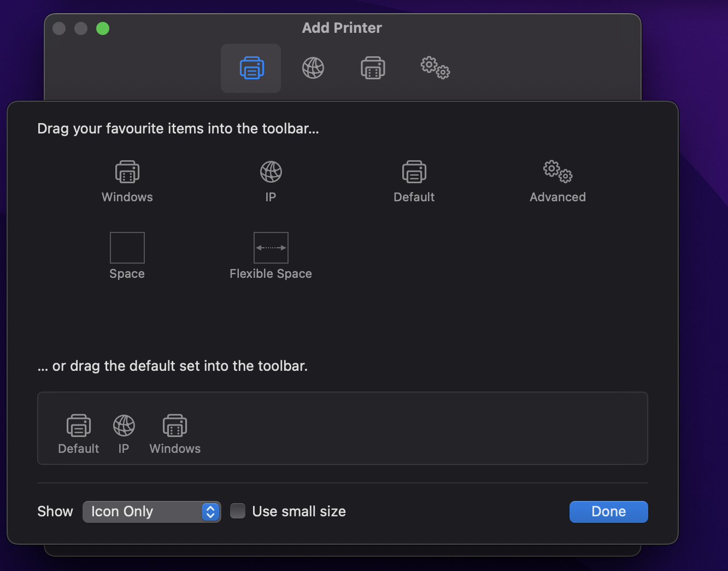This screenshot has height=571, width=728.
Task: Select the Default printer item in the palette
Action: coord(414,180)
